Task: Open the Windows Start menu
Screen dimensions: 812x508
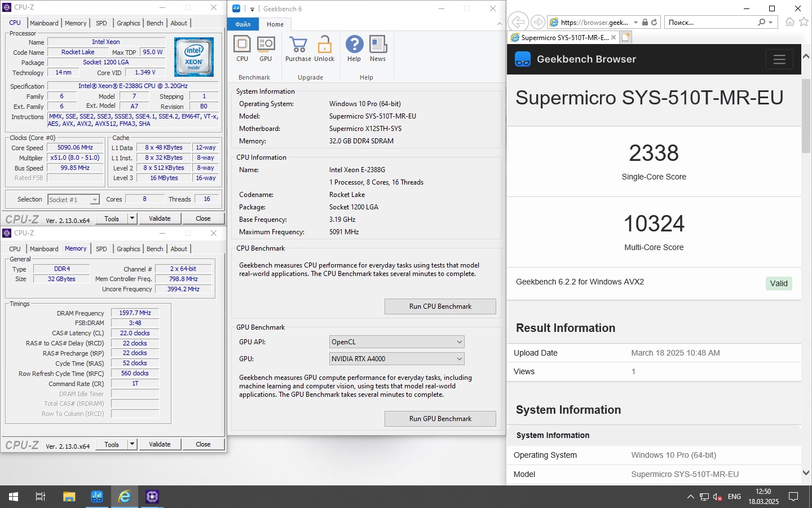Action: tap(14, 497)
